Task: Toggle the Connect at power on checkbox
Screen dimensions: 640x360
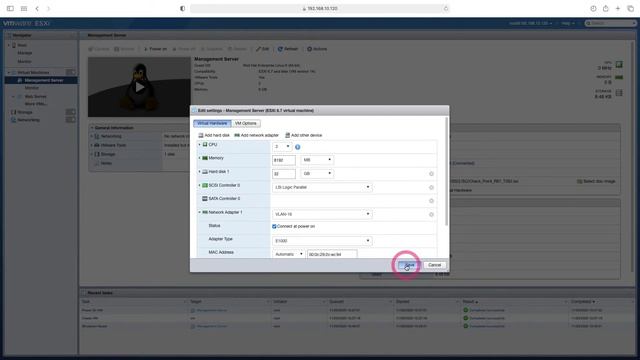Action: coord(274,226)
